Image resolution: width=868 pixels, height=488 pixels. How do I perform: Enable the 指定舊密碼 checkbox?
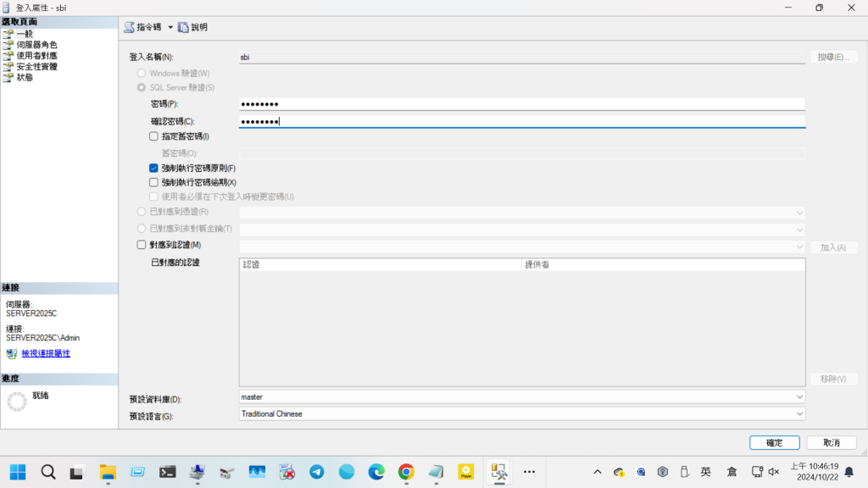[x=153, y=136]
